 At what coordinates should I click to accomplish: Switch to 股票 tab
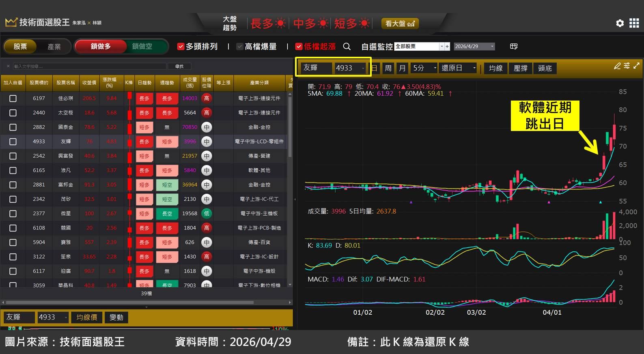click(20, 47)
